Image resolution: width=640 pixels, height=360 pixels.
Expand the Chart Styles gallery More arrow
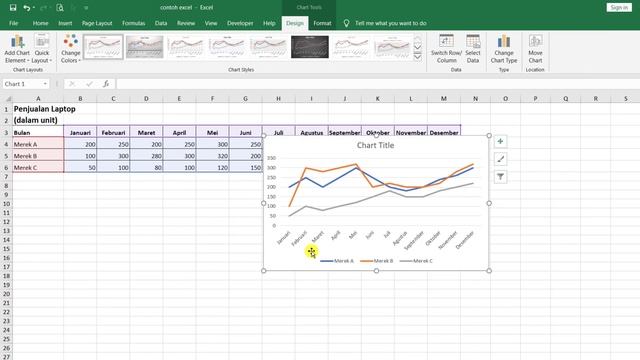(418, 57)
